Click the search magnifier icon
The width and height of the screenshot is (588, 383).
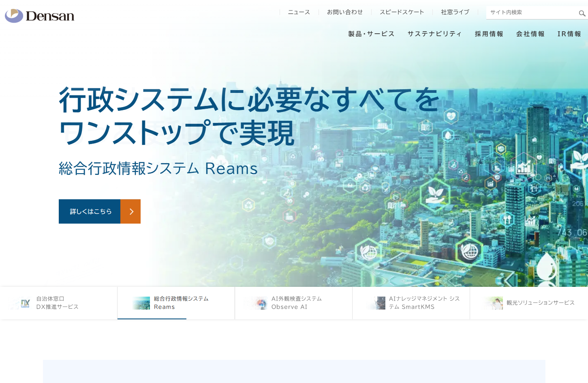point(582,13)
